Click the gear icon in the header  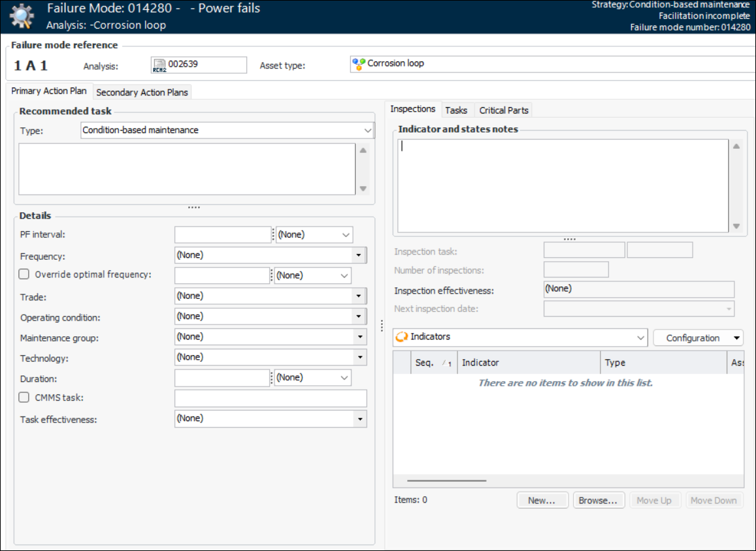point(22,16)
